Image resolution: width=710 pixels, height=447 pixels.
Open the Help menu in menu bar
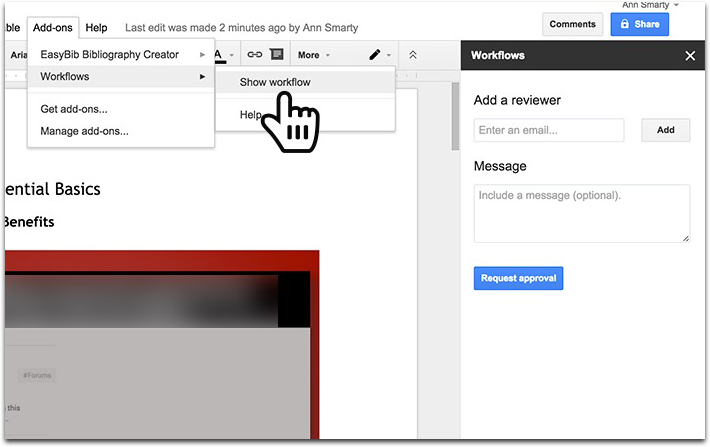click(97, 28)
